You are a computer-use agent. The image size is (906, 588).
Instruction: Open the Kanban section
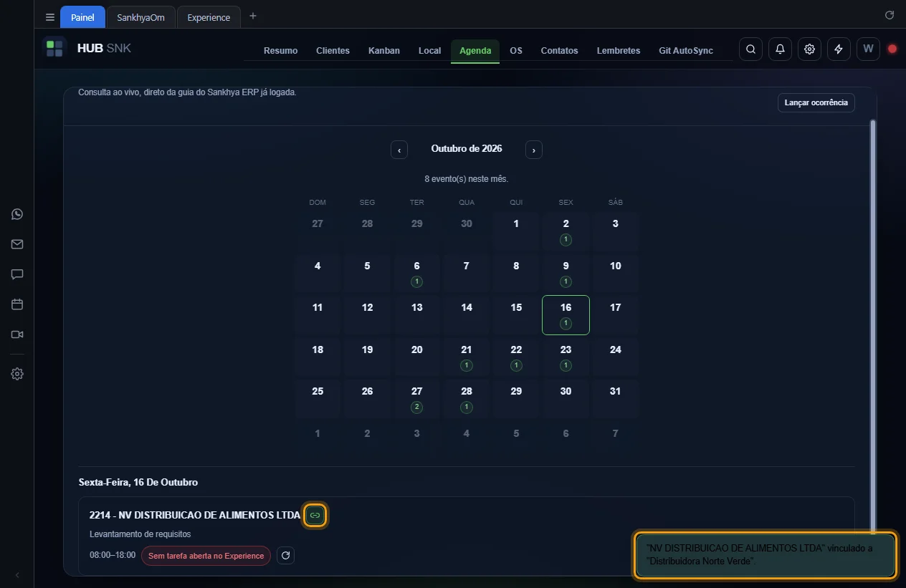[x=384, y=51]
